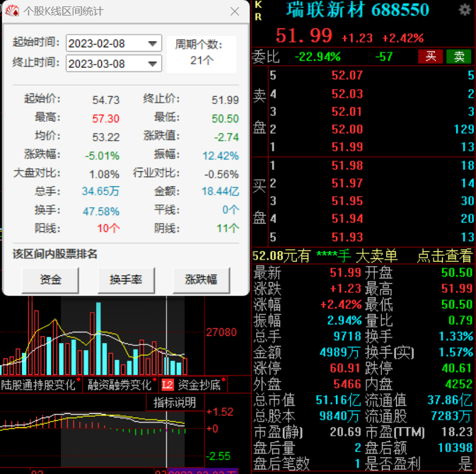Click the green 卖 (sell) button

pos(459,56)
